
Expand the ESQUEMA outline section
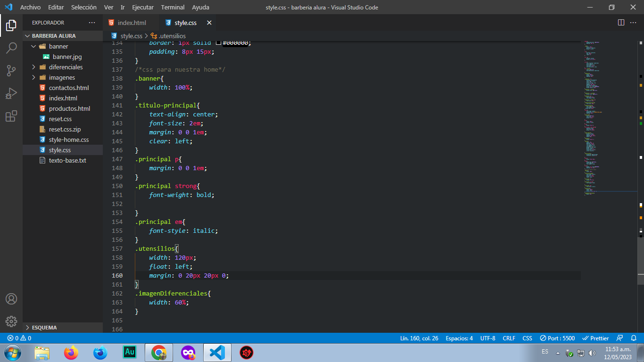tap(62, 328)
